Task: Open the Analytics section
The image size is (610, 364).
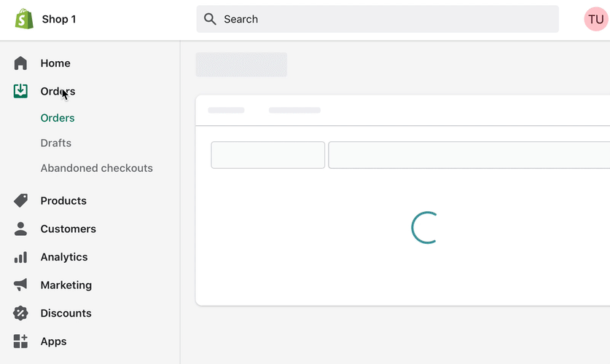Action: (64, 257)
